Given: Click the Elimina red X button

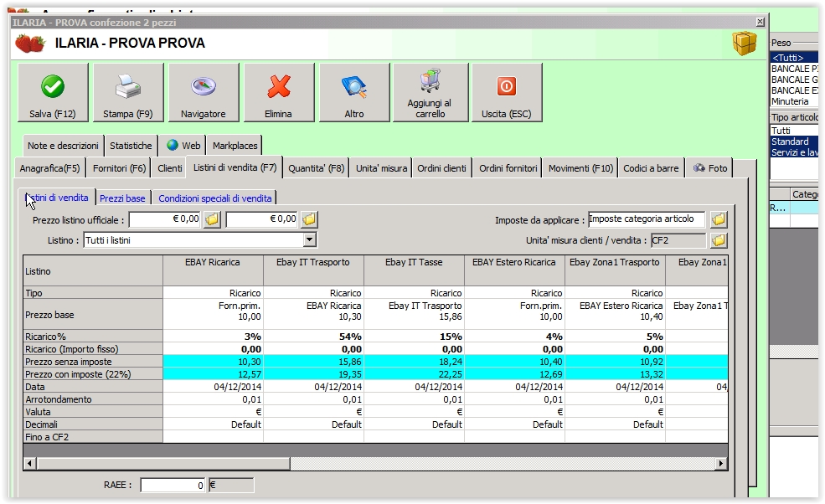Looking at the screenshot, I should 279,92.
